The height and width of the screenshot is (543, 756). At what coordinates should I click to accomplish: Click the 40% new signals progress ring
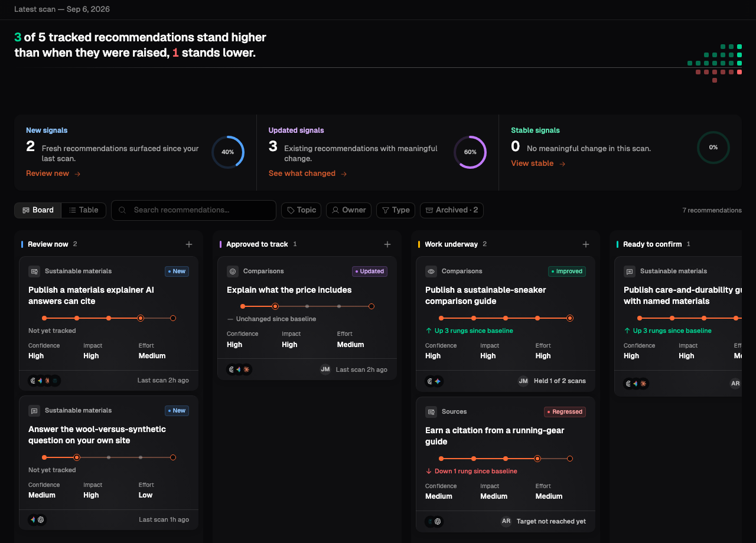[x=228, y=152]
